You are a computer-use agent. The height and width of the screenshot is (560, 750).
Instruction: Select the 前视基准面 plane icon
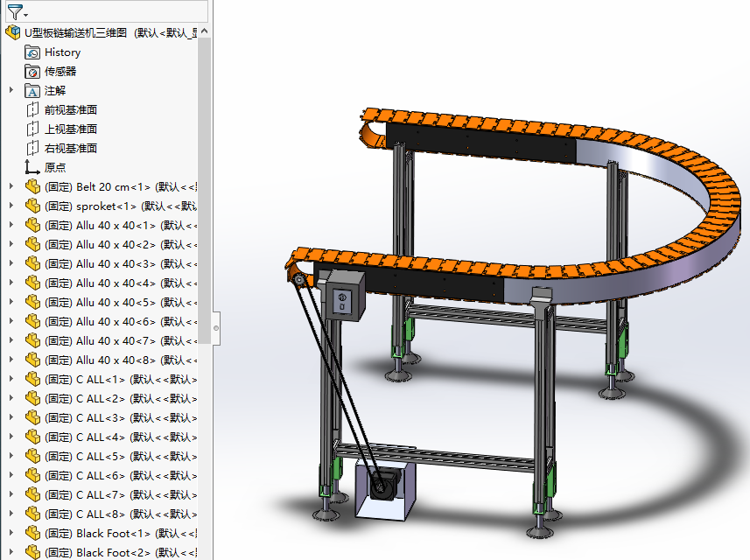click(x=32, y=109)
